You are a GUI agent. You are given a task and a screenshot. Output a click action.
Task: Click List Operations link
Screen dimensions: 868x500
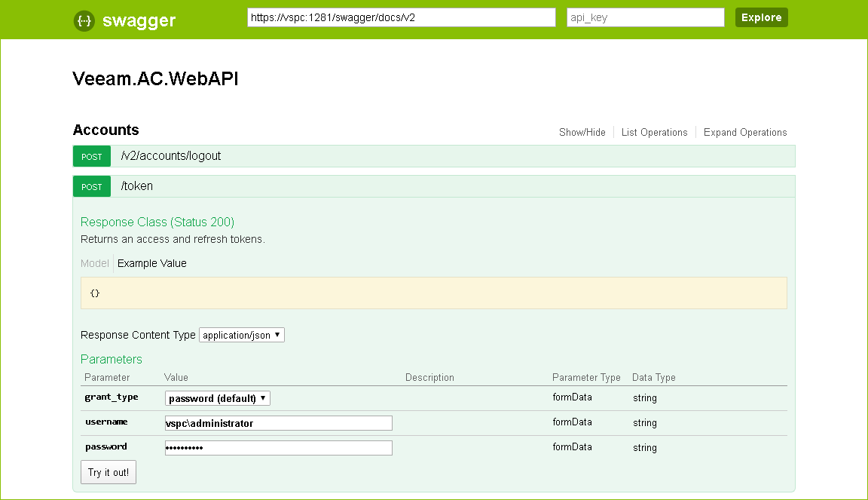[x=654, y=133]
